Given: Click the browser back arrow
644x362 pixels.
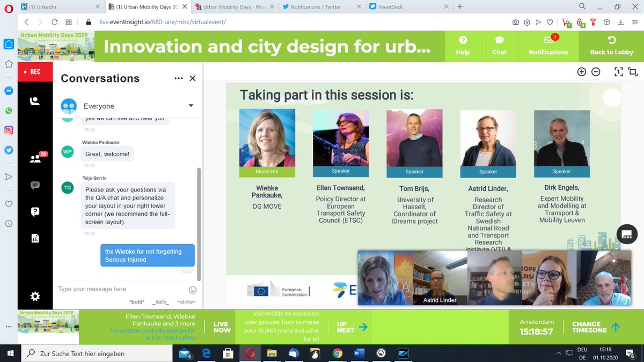Looking at the screenshot, I should [x=26, y=23].
